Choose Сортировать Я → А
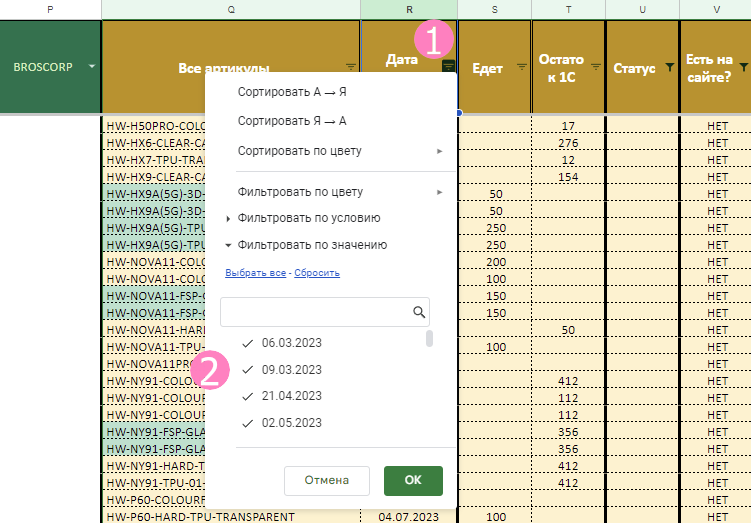This screenshot has height=523, width=751. coord(292,121)
